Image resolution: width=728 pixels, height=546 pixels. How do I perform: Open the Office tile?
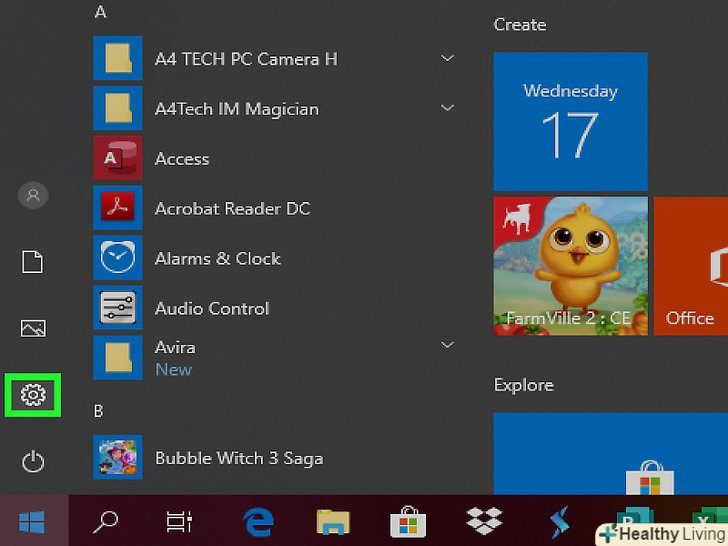[x=691, y=265]
